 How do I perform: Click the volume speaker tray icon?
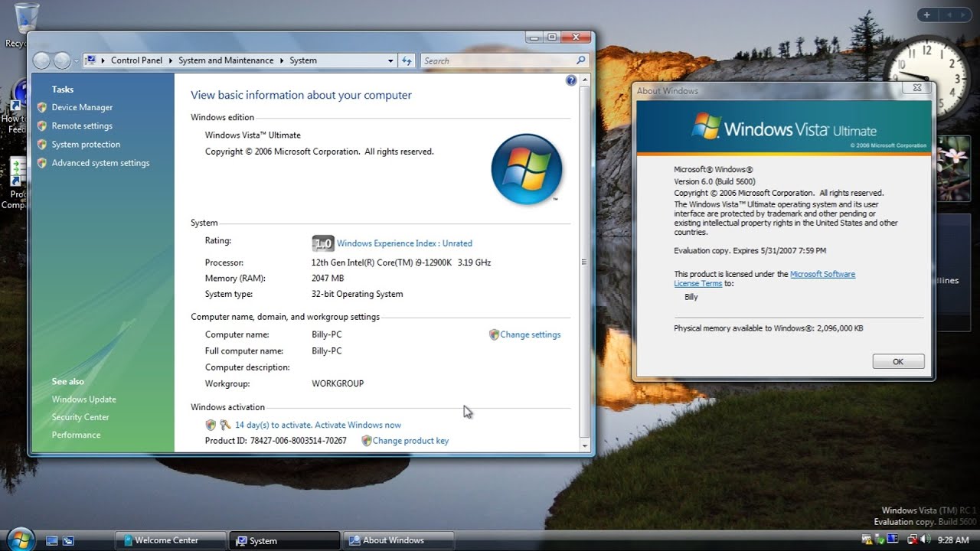click(926, 540)
